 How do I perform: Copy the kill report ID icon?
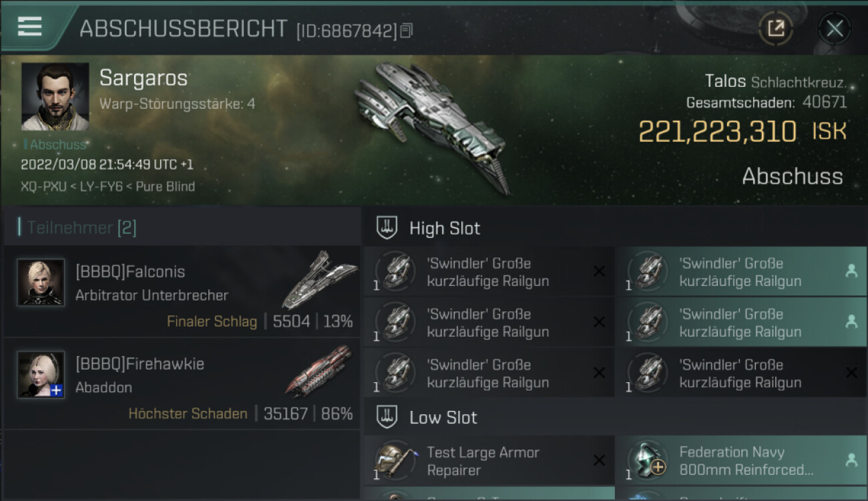pyautogui.click(x=407, y=31)
